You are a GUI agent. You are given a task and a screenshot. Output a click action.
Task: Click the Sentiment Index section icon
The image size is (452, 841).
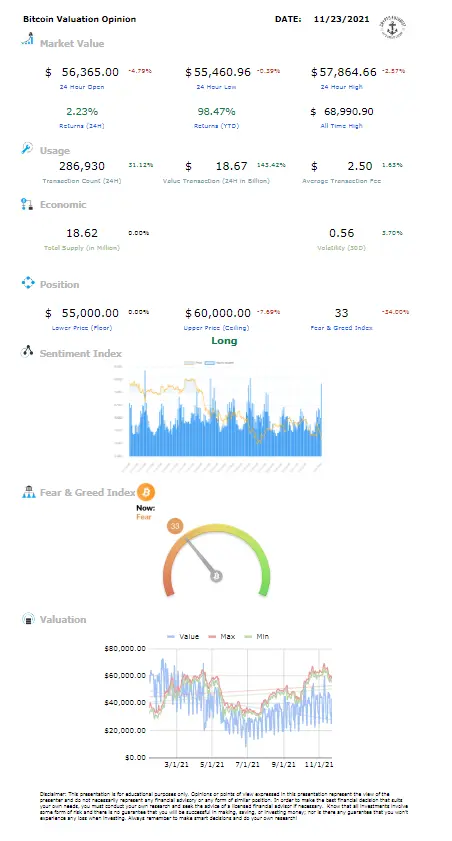point(27,352)
